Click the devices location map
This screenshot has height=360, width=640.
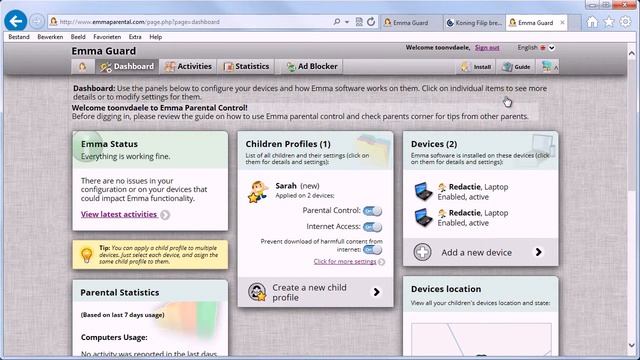click(481, 339)
